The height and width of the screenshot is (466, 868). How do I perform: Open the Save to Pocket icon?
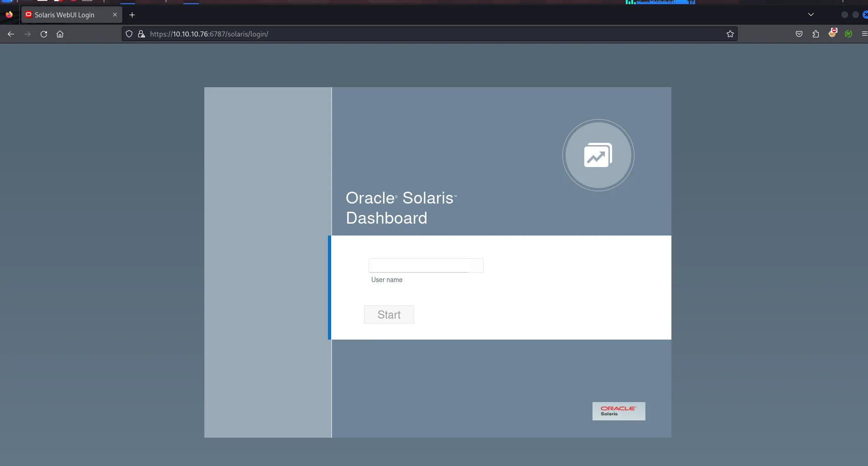(x=799, y=34)
